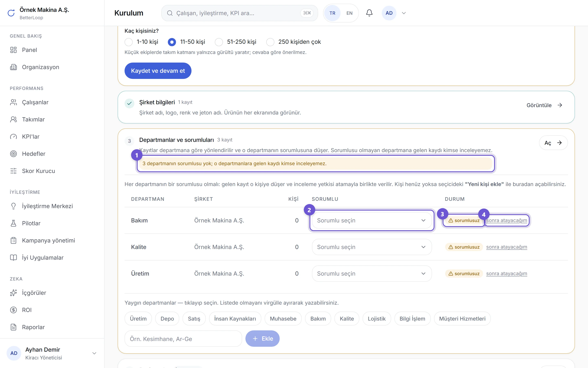Click warning icon in Kalite sorumlusuz badge
The image size is (588, 368).
pos(450,247)
